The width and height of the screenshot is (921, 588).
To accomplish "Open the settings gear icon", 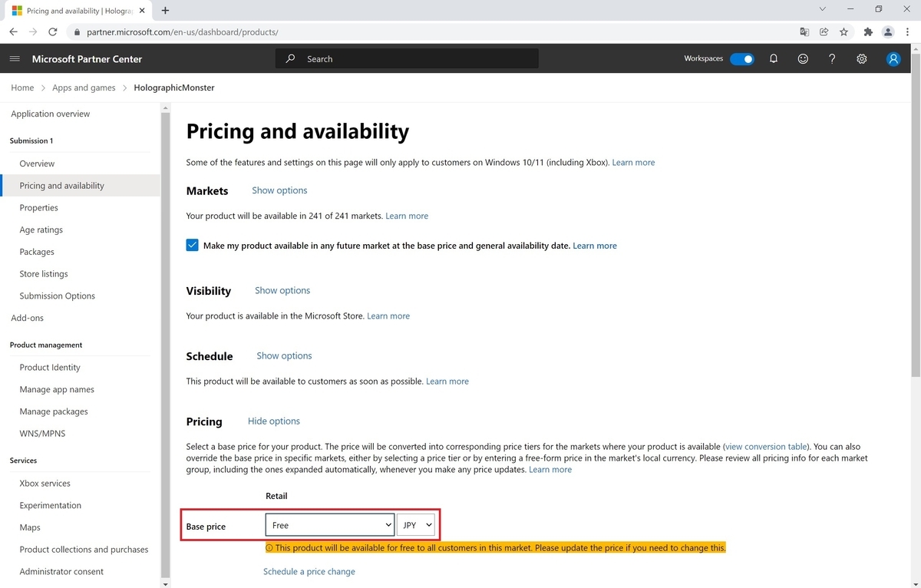I will [x=862, y=59].
